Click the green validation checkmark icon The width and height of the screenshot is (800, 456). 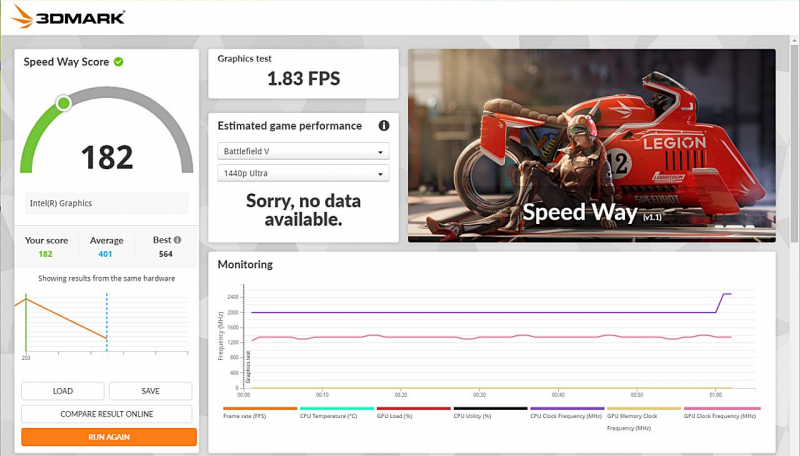click(119, 62)
